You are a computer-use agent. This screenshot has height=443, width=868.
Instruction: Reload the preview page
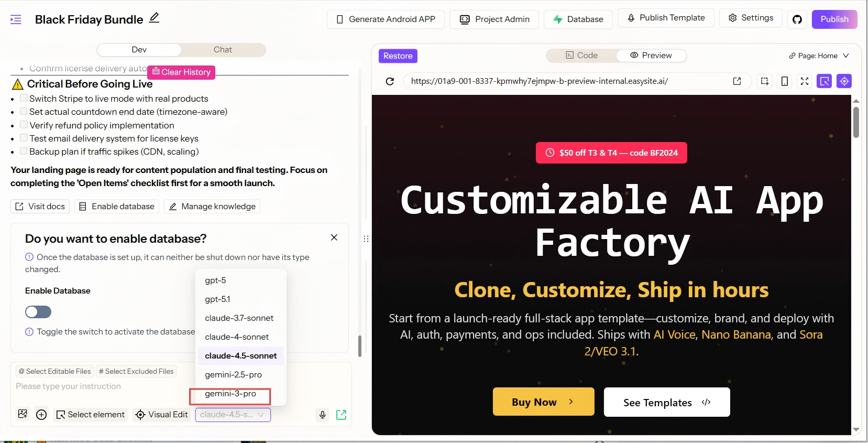point(390,81)
